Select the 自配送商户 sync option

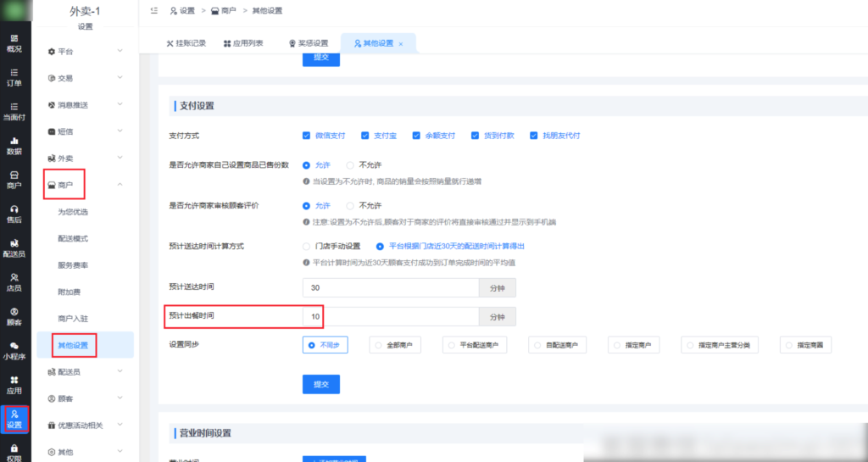click(x=557, y=345)
